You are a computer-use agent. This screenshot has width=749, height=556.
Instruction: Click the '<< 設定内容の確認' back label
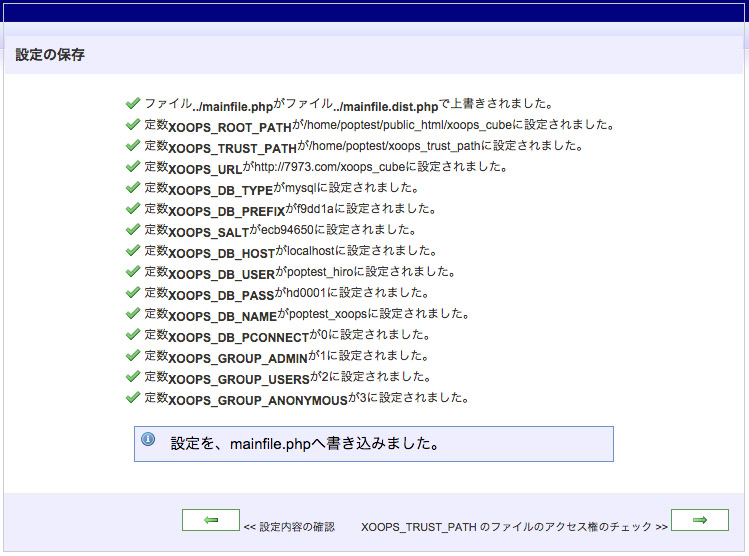tap(289, 526)
